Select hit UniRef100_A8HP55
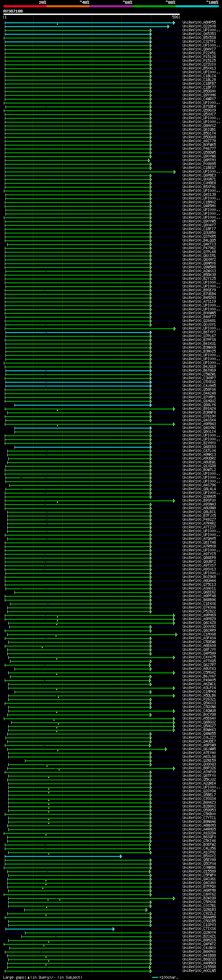Image resolution: width=222 pixels, height=980 pixels. coord(199,23)
